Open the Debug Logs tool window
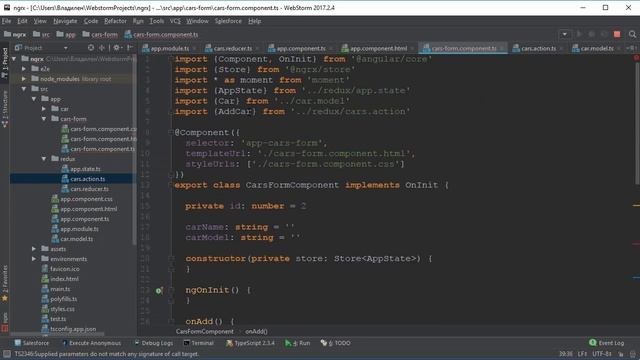 (153, 343)
